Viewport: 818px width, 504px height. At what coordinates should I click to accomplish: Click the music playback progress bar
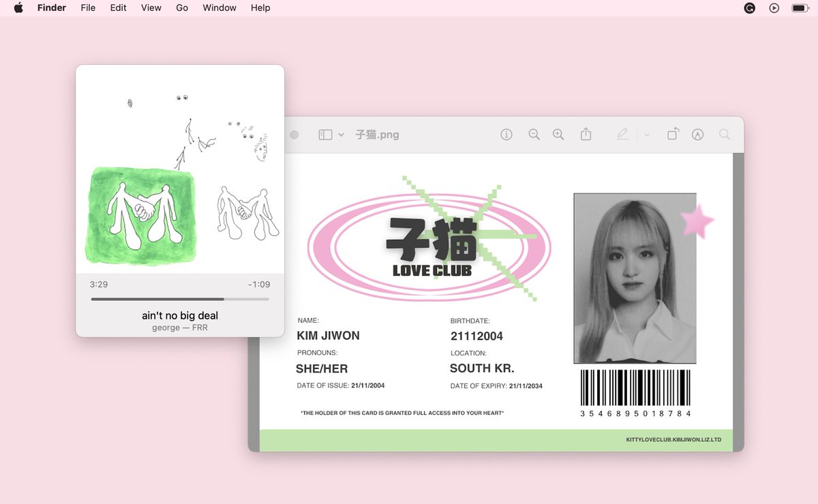(180, 299)
